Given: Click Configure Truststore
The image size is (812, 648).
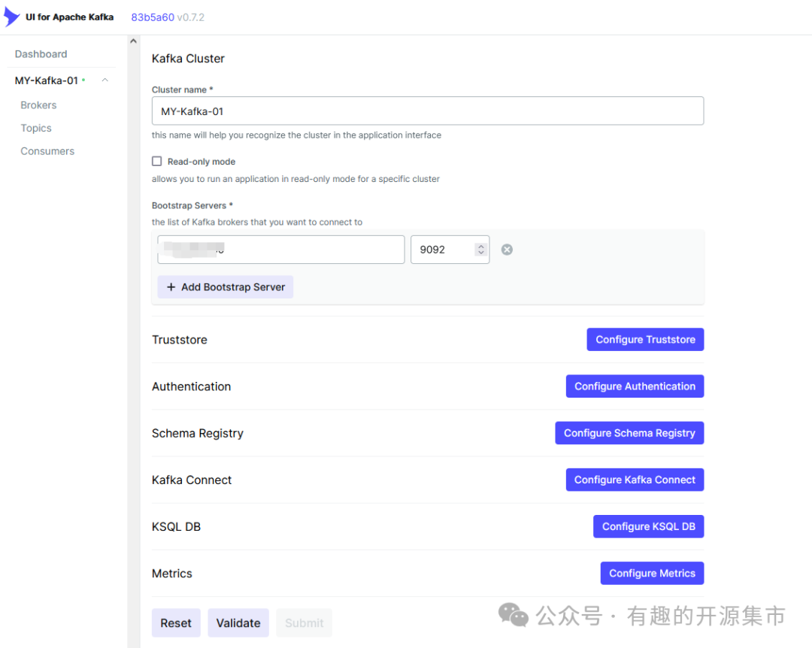Looking at the screenshot, I should (645, 339).
